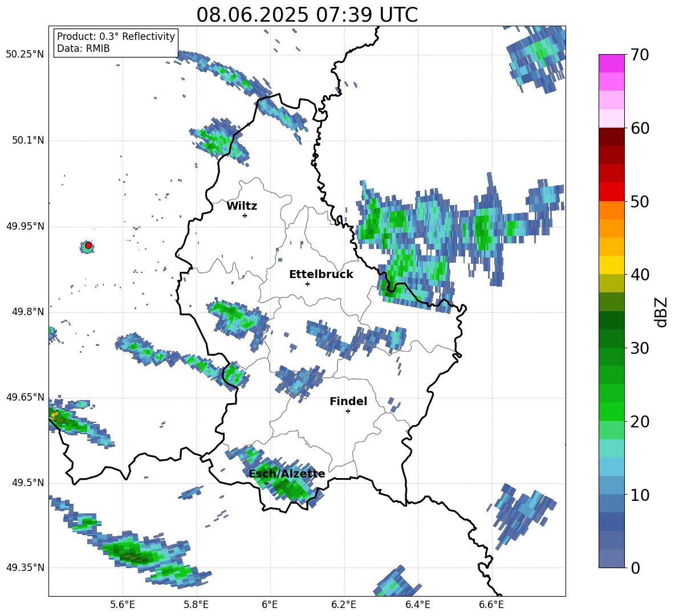Click the 49.8°N latitude label
Viewport: 675px width, 616px height.
(28, 312)
